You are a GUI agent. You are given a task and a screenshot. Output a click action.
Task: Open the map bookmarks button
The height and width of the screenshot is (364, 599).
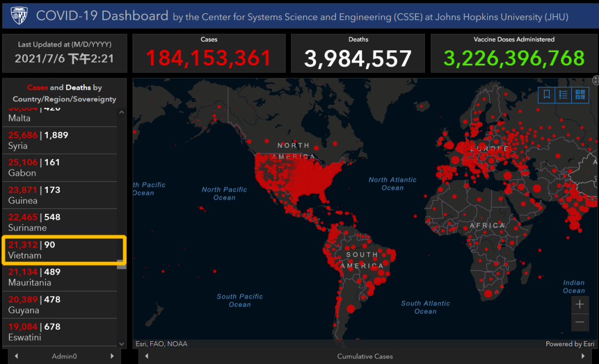click(547, 95)
